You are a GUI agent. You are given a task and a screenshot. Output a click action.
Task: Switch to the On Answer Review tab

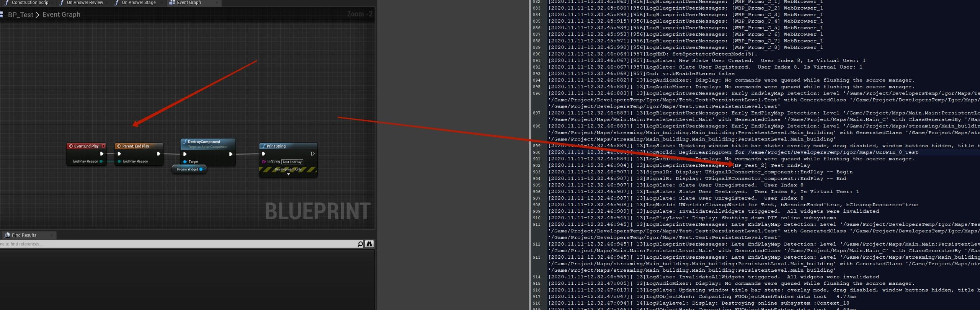[85, 3]
